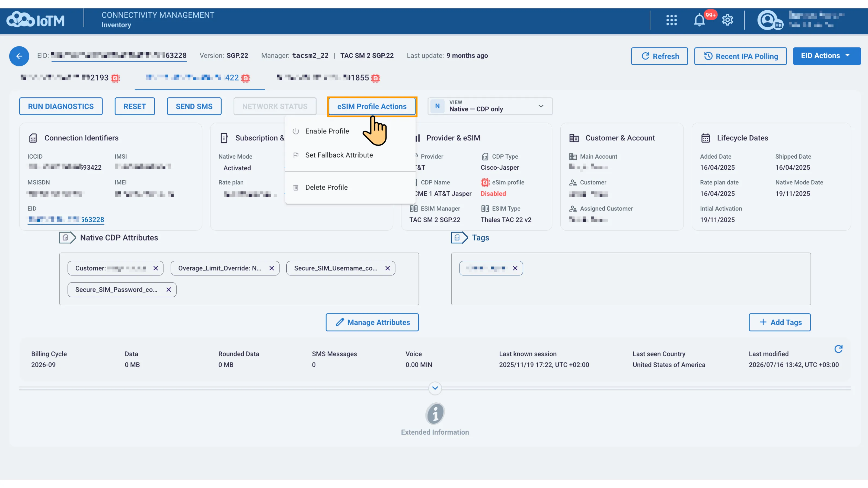Click the Add Tags button
Image resolution: width=868 pixels, height=488 pixels.
tap(780, 323)
